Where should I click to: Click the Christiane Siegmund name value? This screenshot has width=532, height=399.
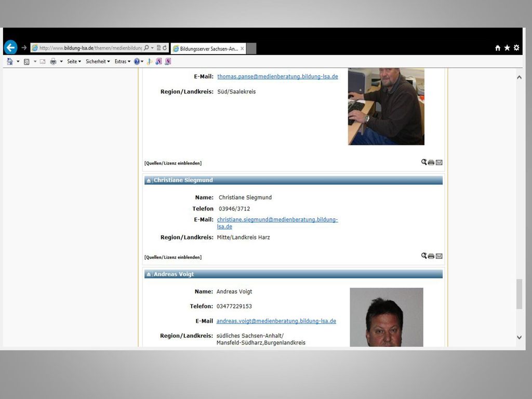click(245, 197)
